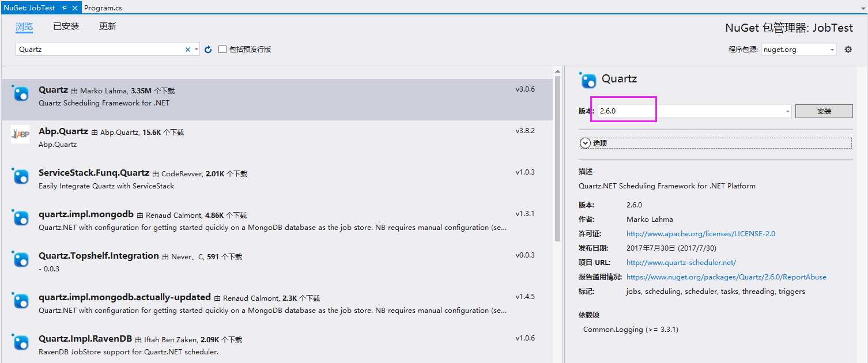Click the v1.4.5 version label
Screen dimensions: 868x363
coord(525,297)
